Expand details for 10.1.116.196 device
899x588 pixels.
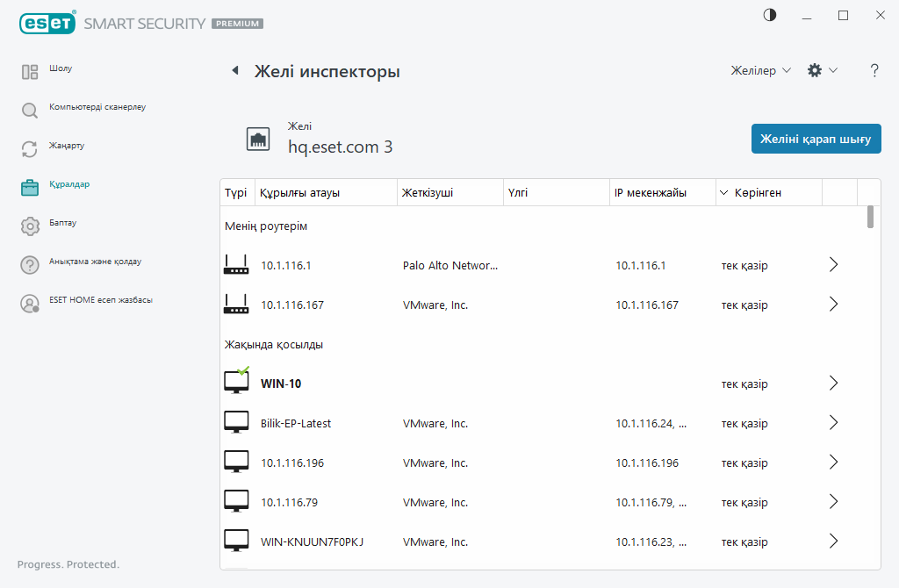click(x=833, y=463)
